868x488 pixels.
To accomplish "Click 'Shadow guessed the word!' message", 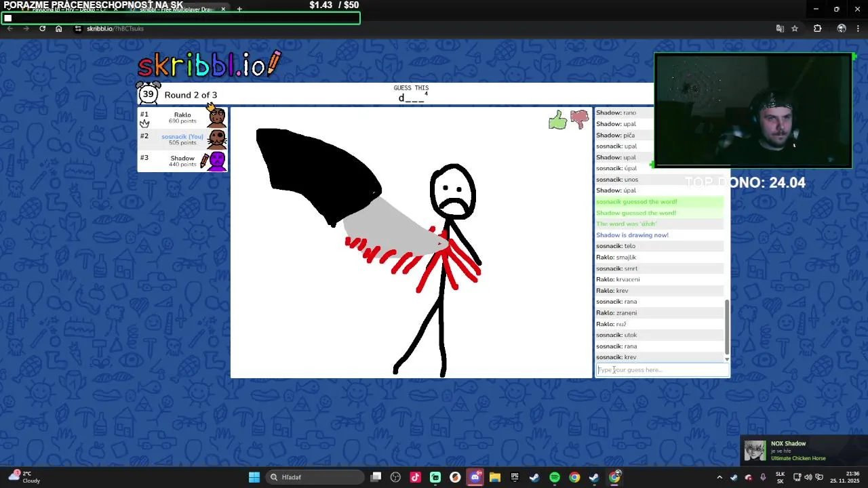I will point(636,213).
